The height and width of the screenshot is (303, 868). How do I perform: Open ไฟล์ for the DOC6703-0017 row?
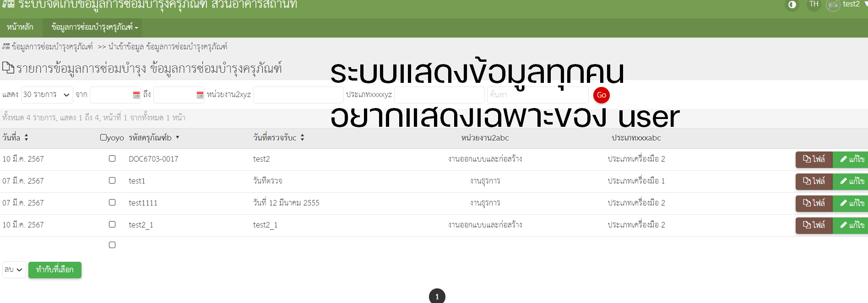coord(814,159)
